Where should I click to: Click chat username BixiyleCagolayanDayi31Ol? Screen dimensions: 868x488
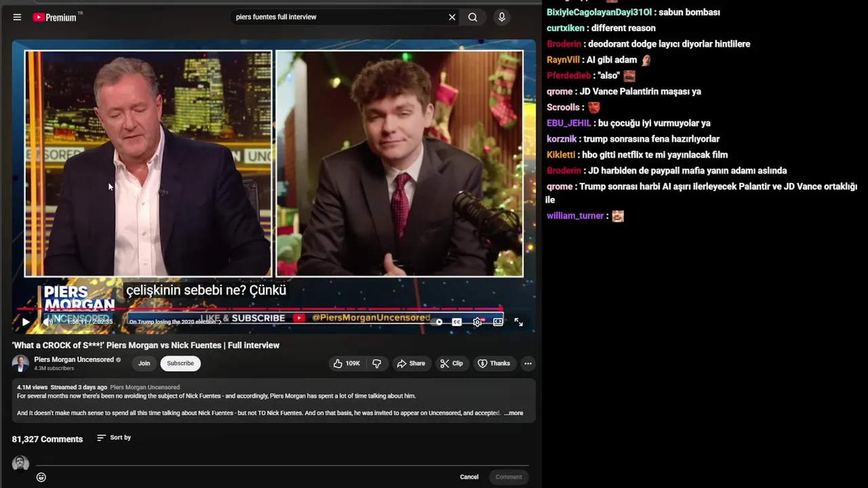coord(599,12)
